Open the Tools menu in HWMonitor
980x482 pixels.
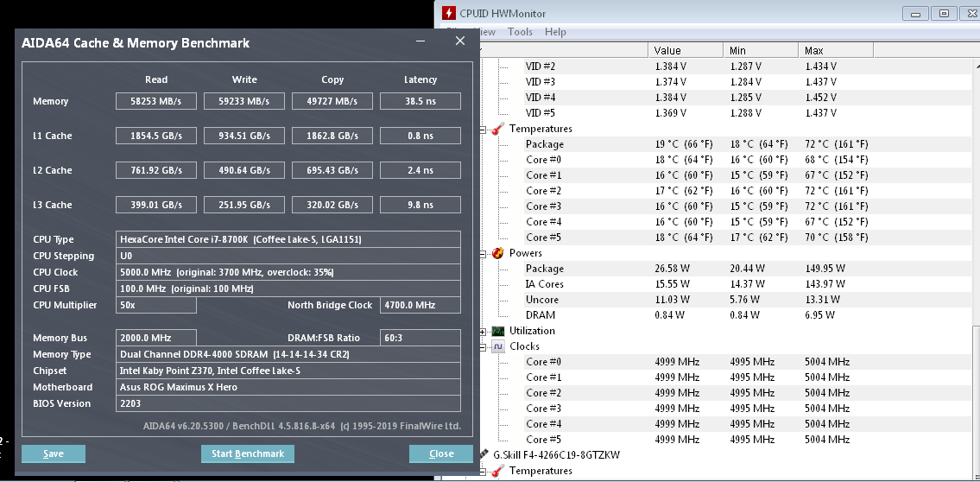tap(520, 32)
